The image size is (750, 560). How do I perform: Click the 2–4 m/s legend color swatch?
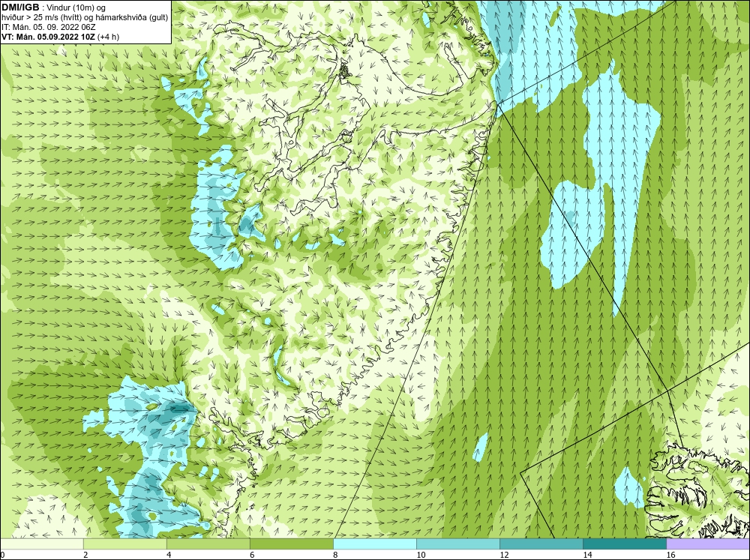tap(124, 544)
